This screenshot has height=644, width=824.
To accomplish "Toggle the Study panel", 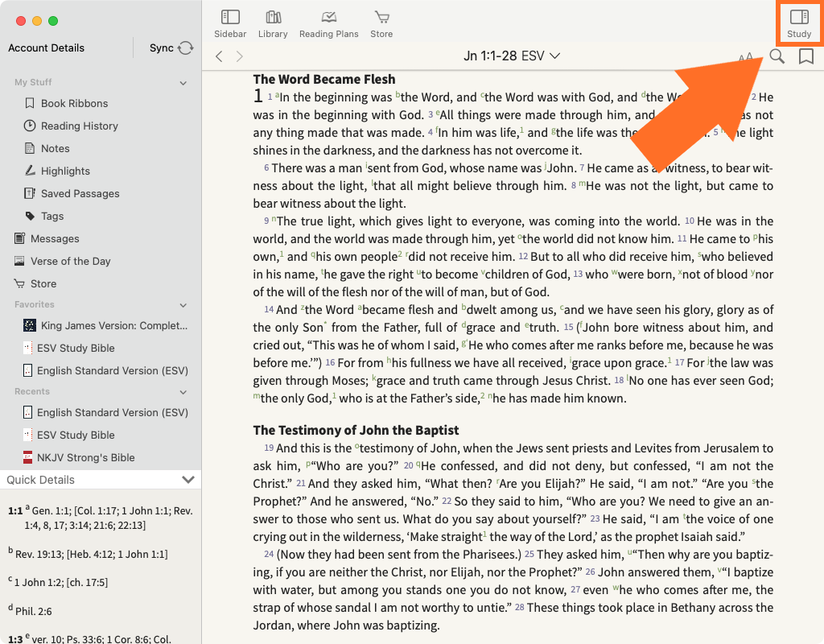I will click(x=799, y=23).
